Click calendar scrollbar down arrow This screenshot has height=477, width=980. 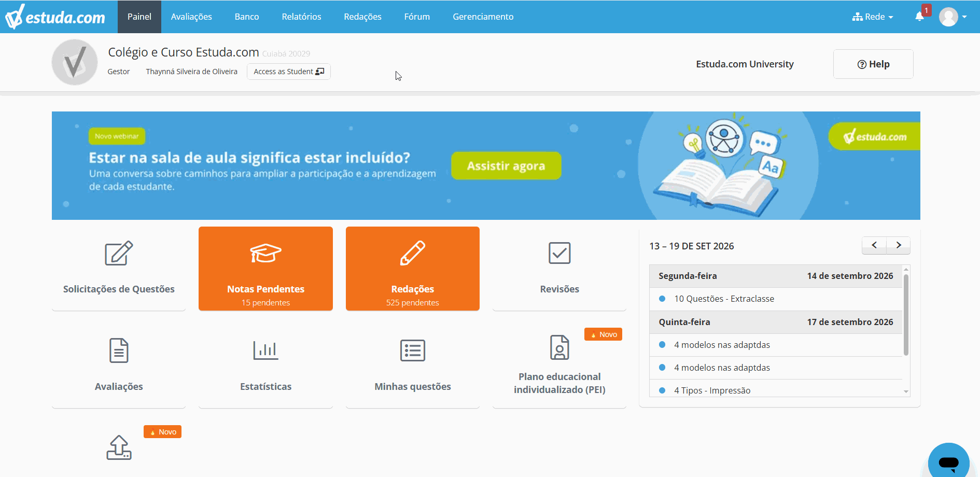pyautogui.click(x=906, y=392)
